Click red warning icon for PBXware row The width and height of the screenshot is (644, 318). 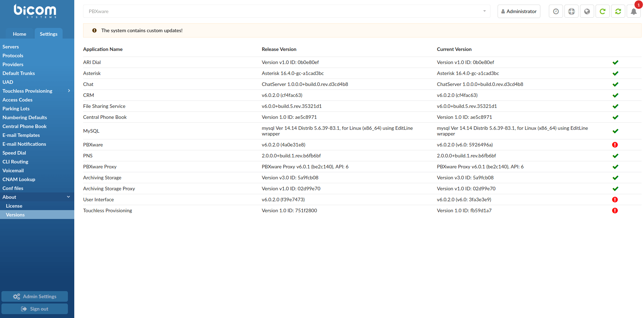click(x=615, y=145)
